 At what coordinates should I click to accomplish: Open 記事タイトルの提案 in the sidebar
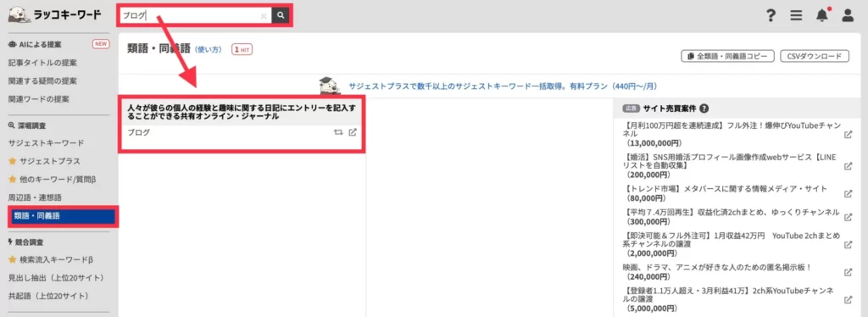pos(42,63)
